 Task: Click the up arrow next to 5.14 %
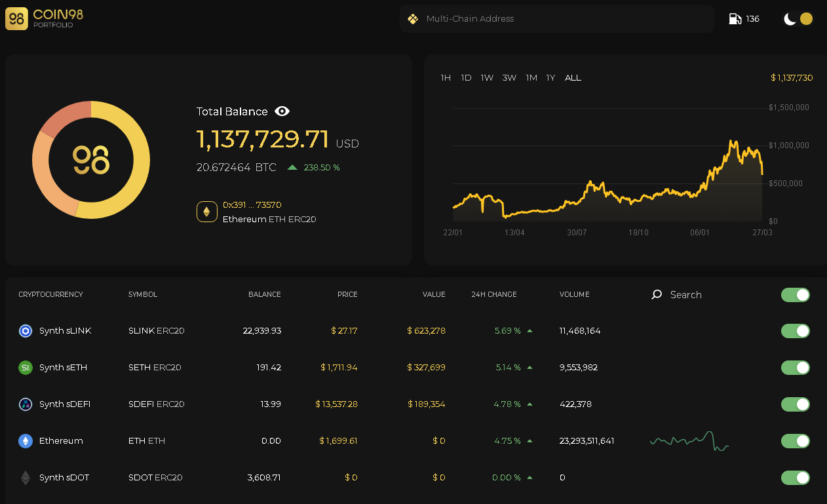click(x=529, y=368)
